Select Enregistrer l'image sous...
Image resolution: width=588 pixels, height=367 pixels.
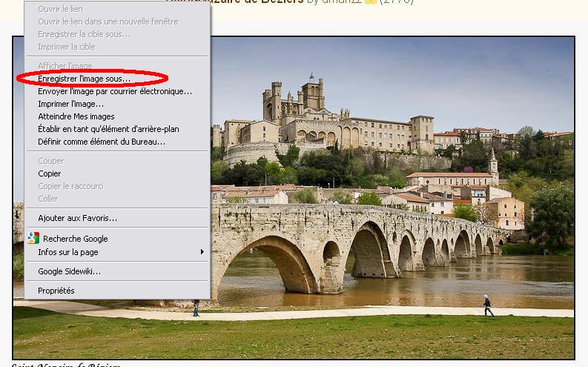pos(84,79)
